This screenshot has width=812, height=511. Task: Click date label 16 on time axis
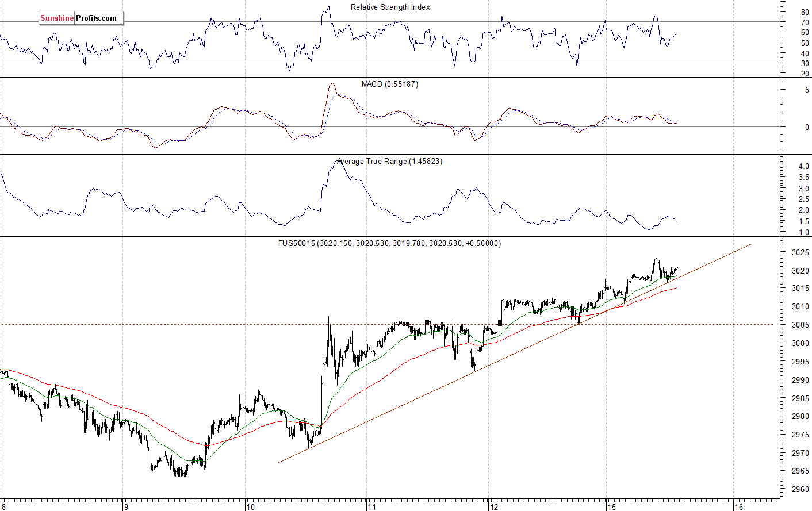click(x=738, y=507)
